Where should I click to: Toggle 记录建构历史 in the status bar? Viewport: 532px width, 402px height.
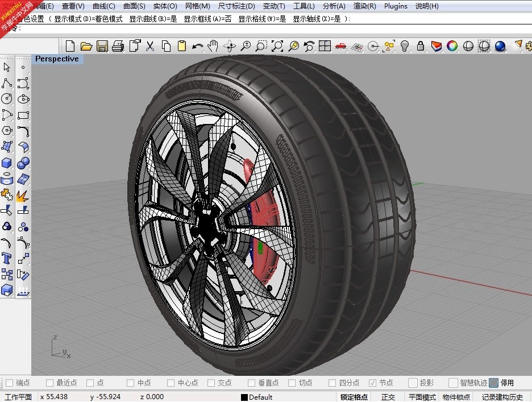pyautogui.click(x=502, y=397)
